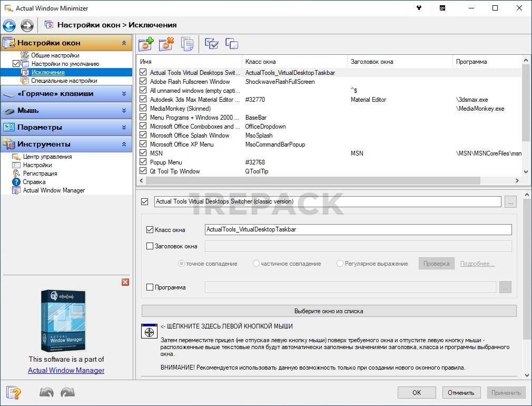Expand the «Горячие» клавиши section

[124, 94]
